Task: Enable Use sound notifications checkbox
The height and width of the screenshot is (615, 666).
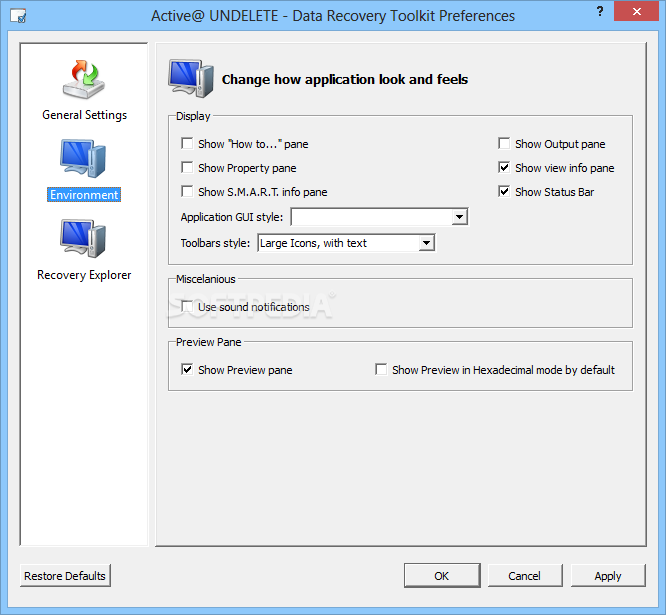Action: click(187, 306)
